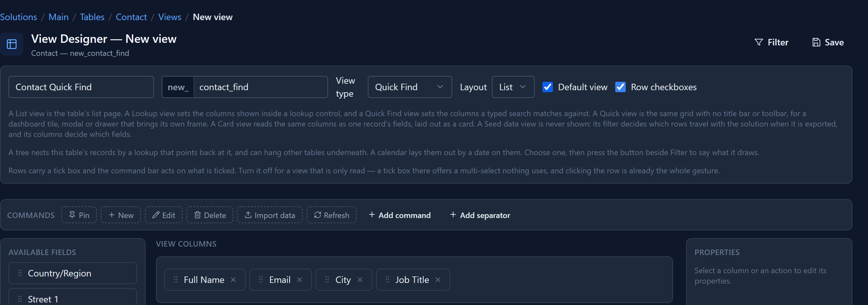The height and width of the screenshot is (305, 868).
Task: Grab the Street 1 field drag handle
Action: [20, 299]
